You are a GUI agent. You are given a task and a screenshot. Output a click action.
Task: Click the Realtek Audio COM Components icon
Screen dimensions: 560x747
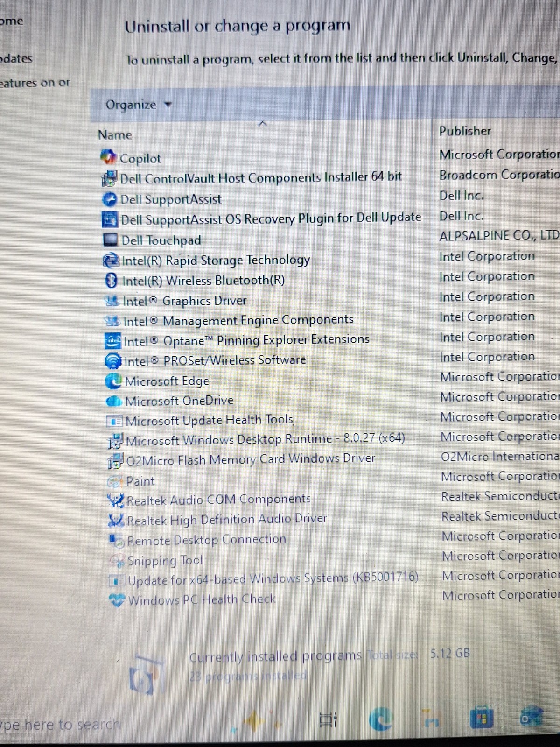117,500
